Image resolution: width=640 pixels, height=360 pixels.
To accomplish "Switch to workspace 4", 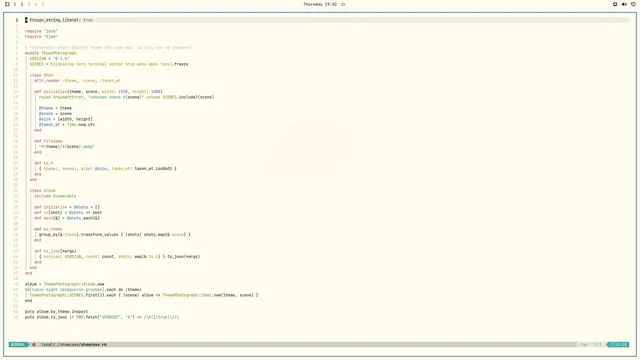I will click(36, 4).
